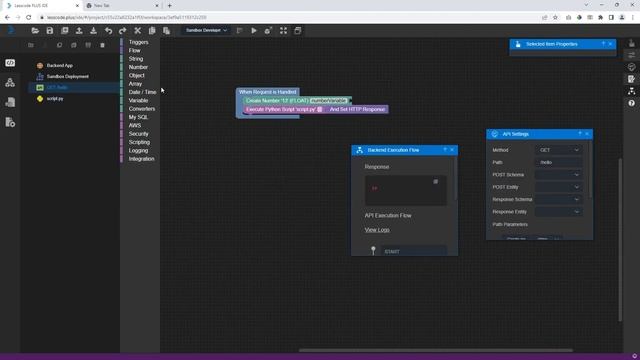This screenshot has height=360, width=640.
Task: Select the Flow block category
Action: coord(134,50)
